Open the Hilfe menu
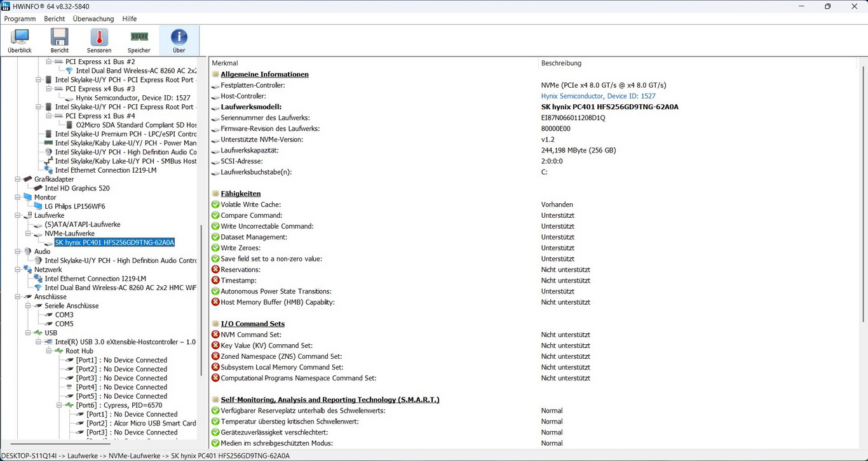868x461 pixels. (129, 19)
